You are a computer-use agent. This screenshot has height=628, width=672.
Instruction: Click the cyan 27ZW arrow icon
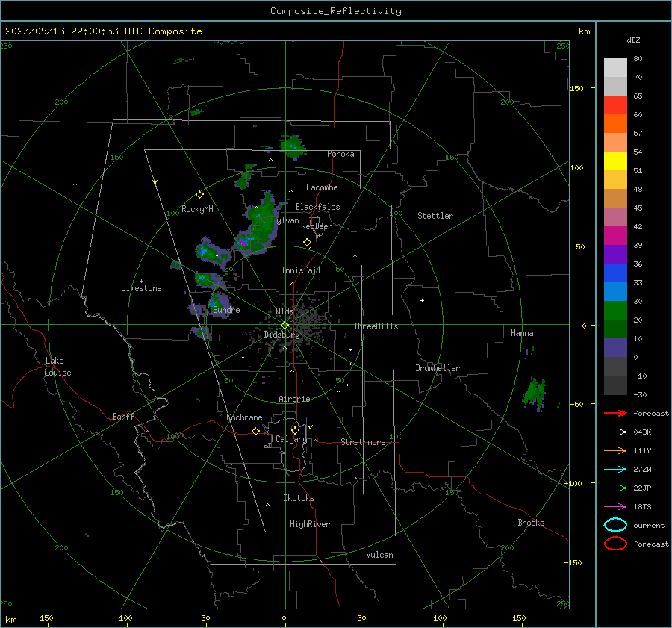(x=615, y=470)
